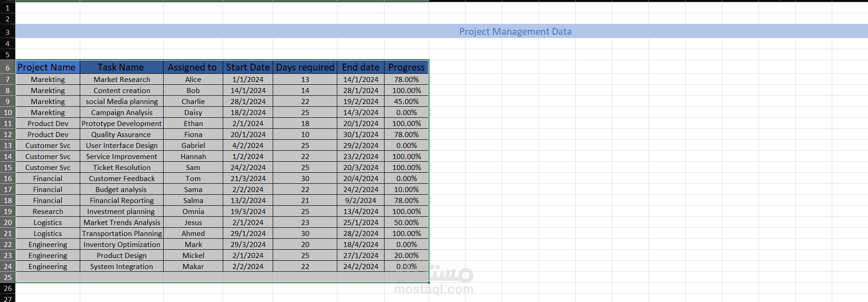868x302 pixels.
Task: Click the cell containing Mickel
Action: (x=193, y=255)
